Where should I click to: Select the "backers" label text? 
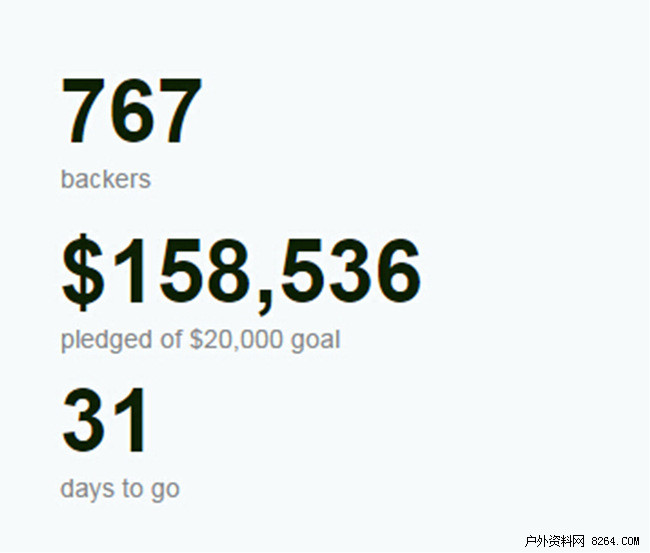point(105,180)
